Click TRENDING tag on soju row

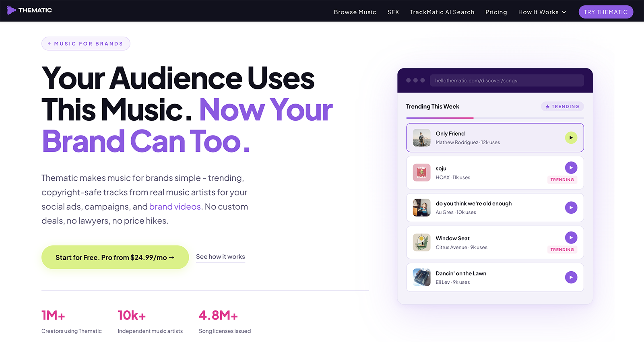pyautogui.click(x=562, y=180)
